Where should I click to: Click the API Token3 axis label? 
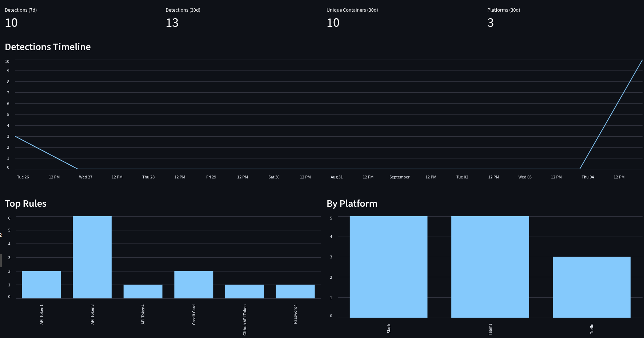point(92,314)
